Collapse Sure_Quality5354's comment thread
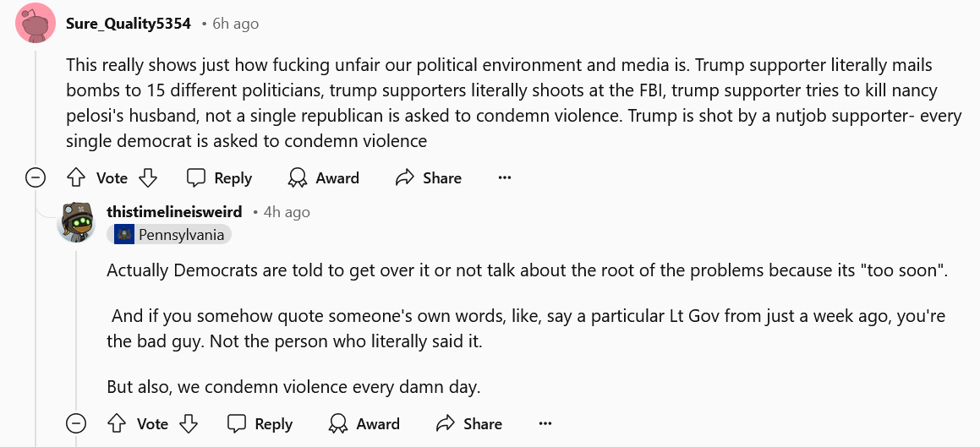The height and width of the screenshot is (447, 980). pos(36,177)
